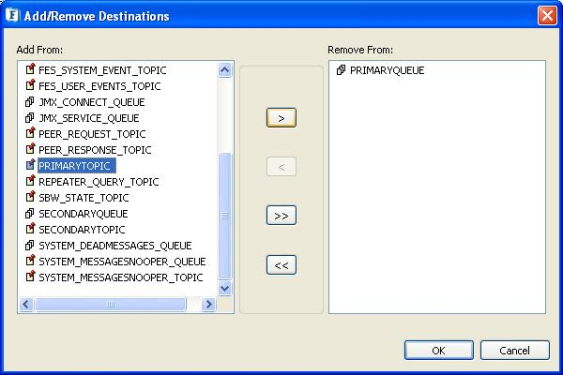Click the SECONDARYQUEUE queue icon

click(30, 213)
